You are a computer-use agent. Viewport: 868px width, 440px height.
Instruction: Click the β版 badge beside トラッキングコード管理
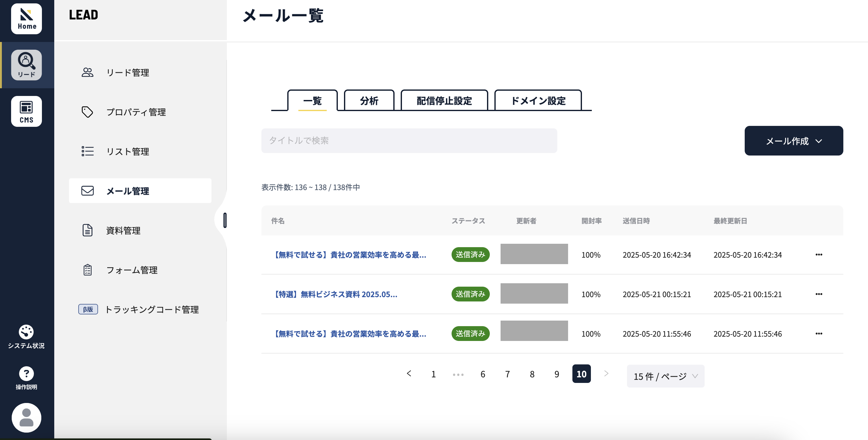88,309
